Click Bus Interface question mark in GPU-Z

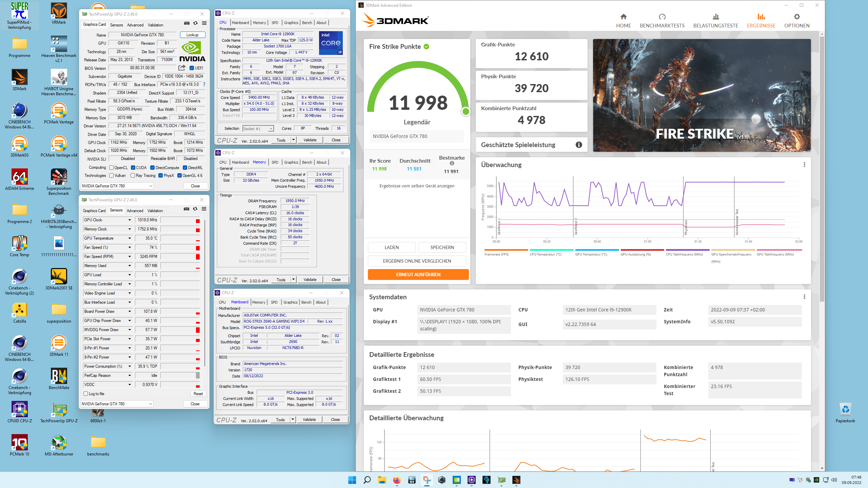204,84
